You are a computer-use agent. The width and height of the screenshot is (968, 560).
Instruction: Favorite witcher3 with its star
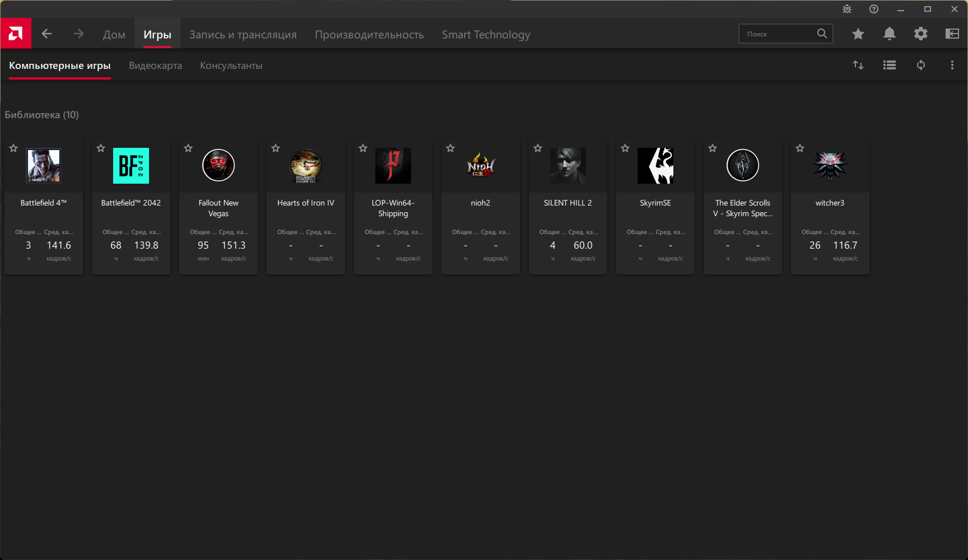(800, 148)
